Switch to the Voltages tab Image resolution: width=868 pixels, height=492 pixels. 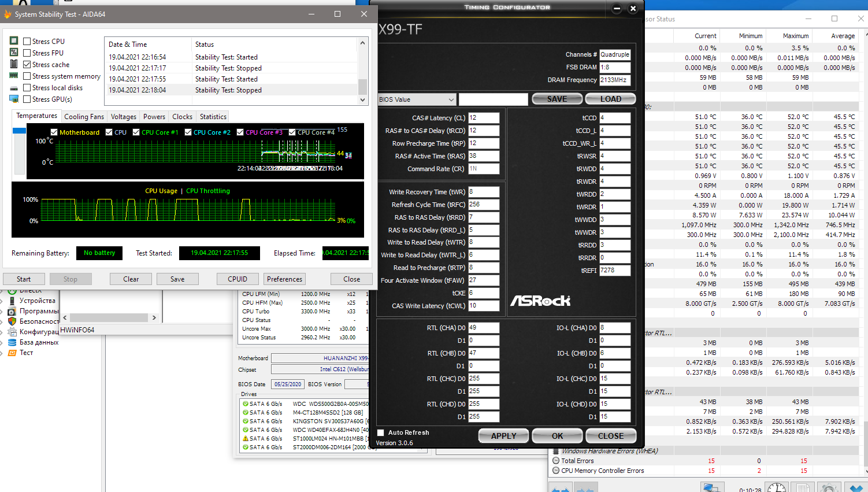pyautogui.click(x=124, y=116)
